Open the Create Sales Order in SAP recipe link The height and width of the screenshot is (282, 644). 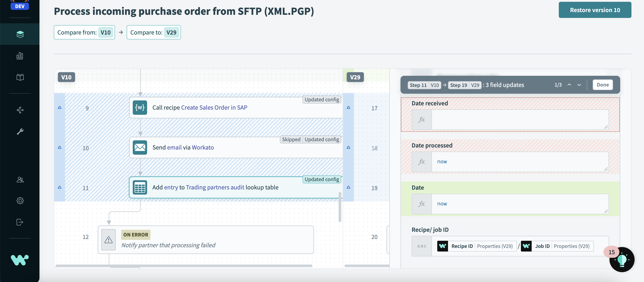pyautogui.click(x=214, y=107)
